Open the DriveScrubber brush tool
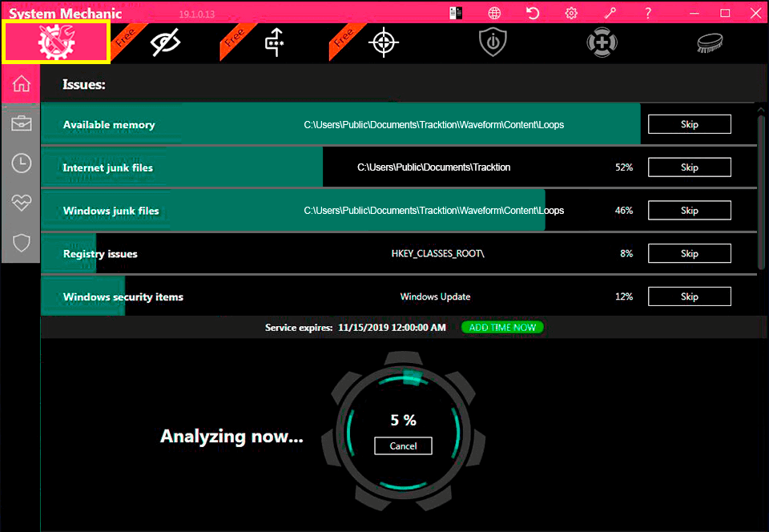The width and height of the screenshot is (769, 532). 709,42
